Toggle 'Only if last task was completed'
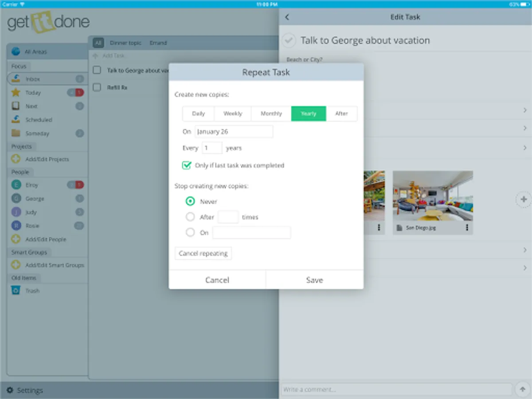The image size is (532, 399). tap(187, 165)
